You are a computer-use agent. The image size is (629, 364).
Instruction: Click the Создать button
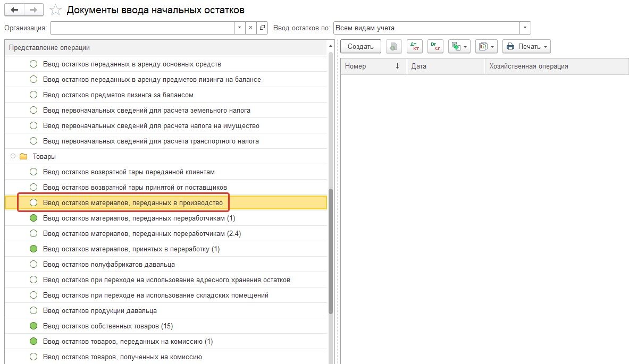pyautogui.click(x=360, y=47)
